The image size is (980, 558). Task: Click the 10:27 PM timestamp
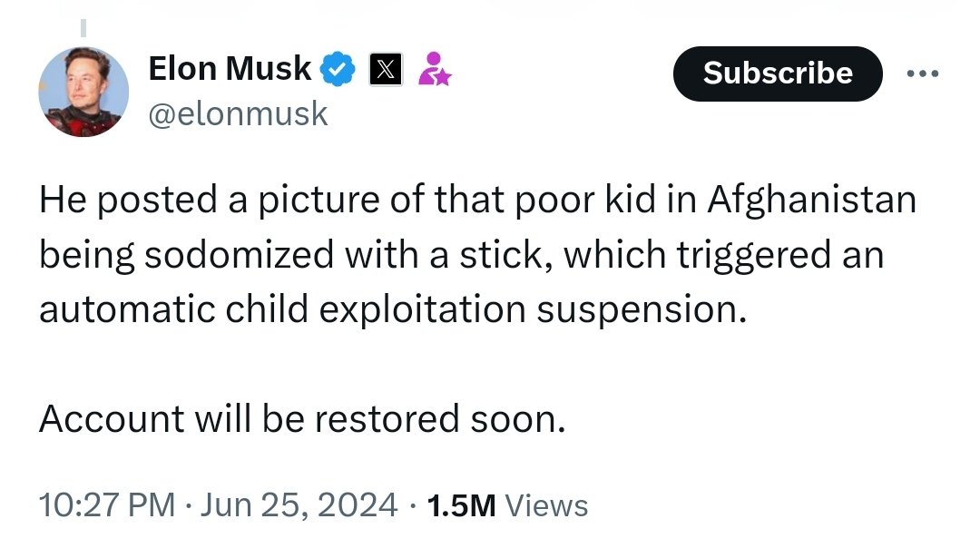tap(106, 505)
